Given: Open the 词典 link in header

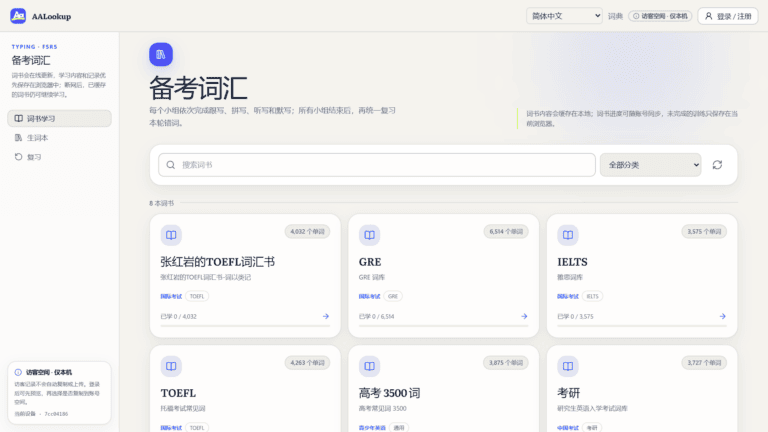Looking at the screenshot, I should point(615,16).
